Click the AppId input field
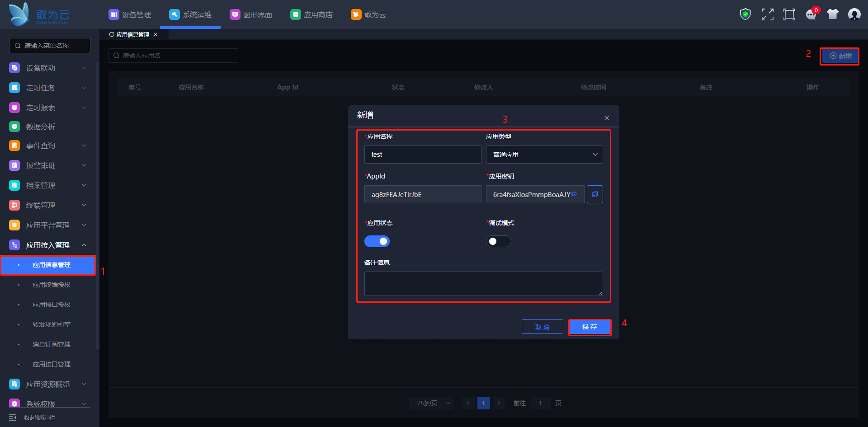The width and height of the screenshot is (868, 427). click(x=423, y=194)
